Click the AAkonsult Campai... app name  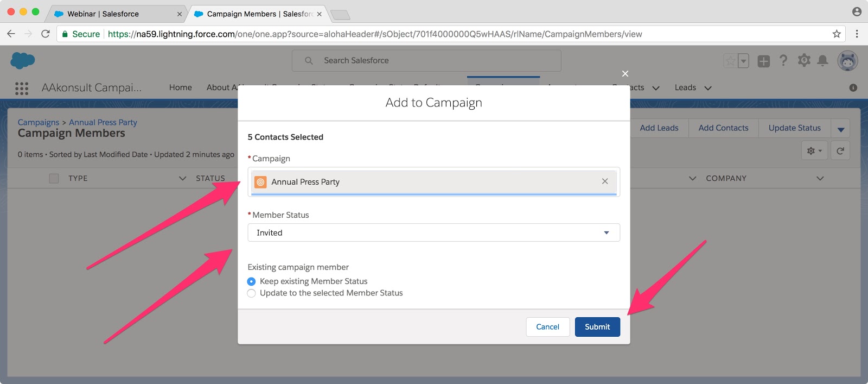pyautogui.click(x=92, y=87)
